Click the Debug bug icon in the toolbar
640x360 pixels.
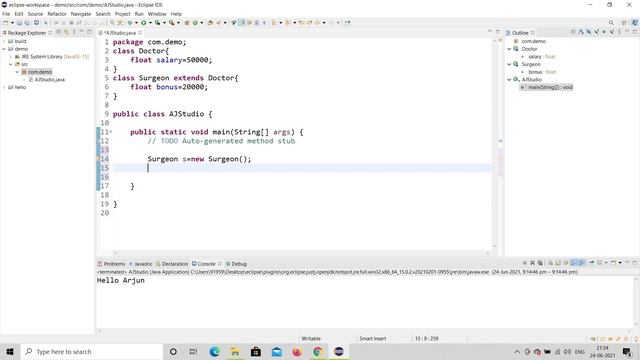(129, 23)
